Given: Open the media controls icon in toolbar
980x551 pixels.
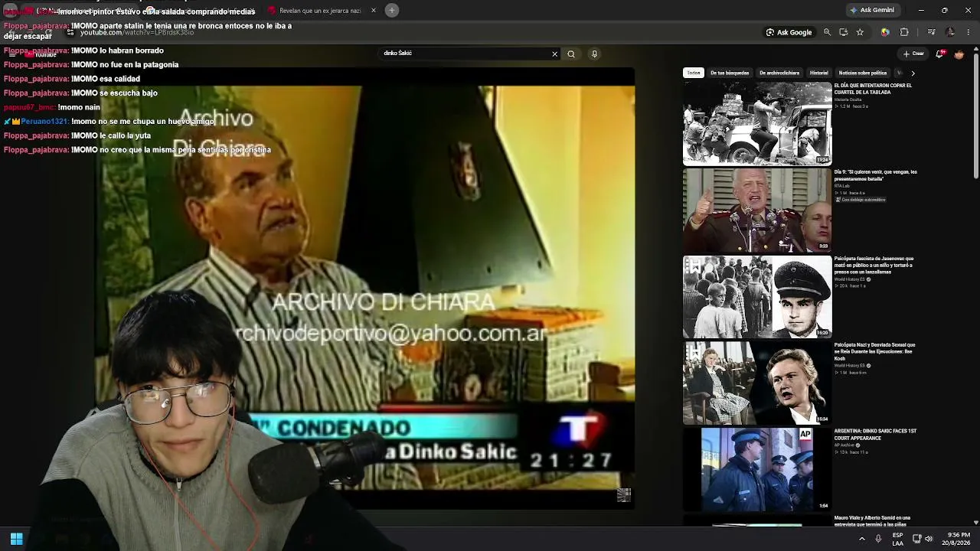Looking at the screenshot, I should pos(931,32).
